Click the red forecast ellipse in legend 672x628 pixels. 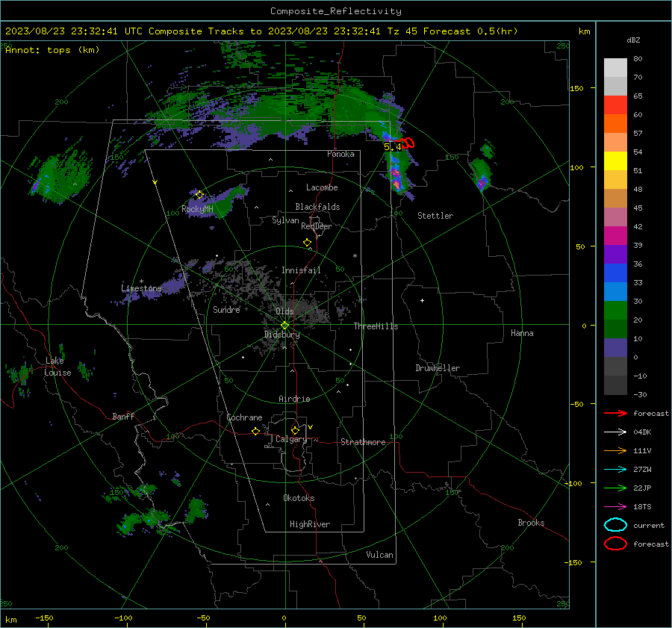[x=615, y=544]
